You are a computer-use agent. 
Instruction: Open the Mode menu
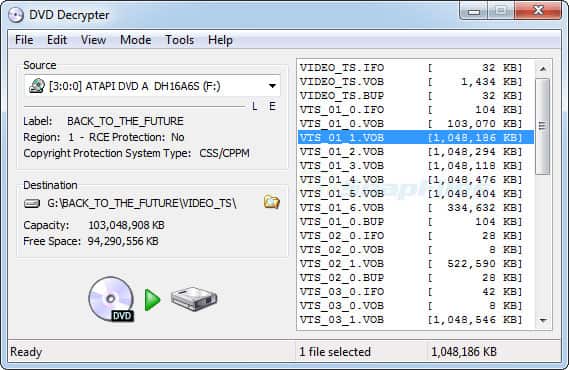pyautogui.click(x=135, y=40)
